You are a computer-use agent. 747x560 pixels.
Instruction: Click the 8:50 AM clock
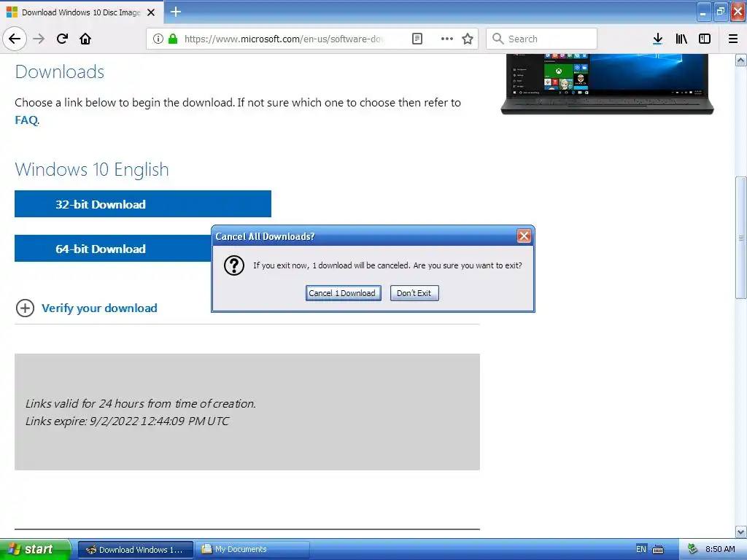pos(720,549)
